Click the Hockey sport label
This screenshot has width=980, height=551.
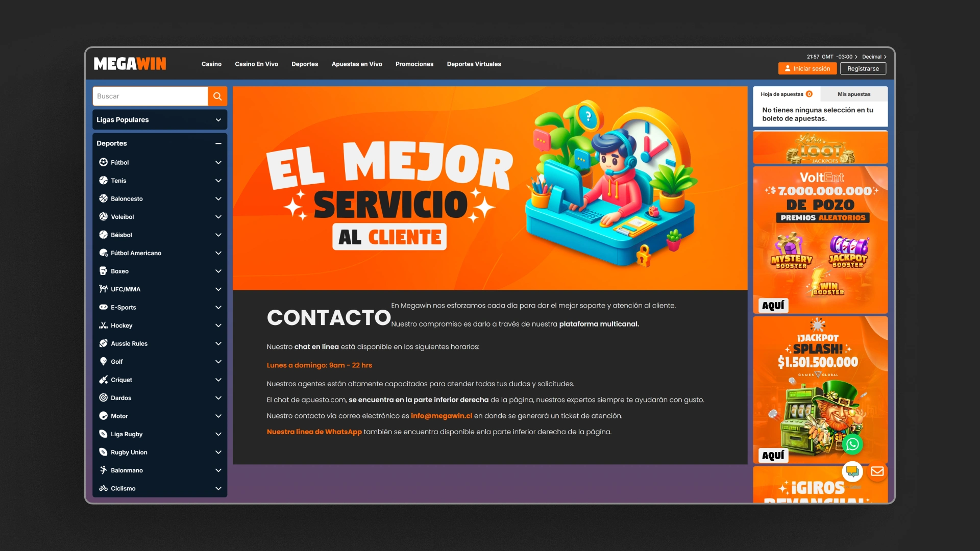[121, 325]
